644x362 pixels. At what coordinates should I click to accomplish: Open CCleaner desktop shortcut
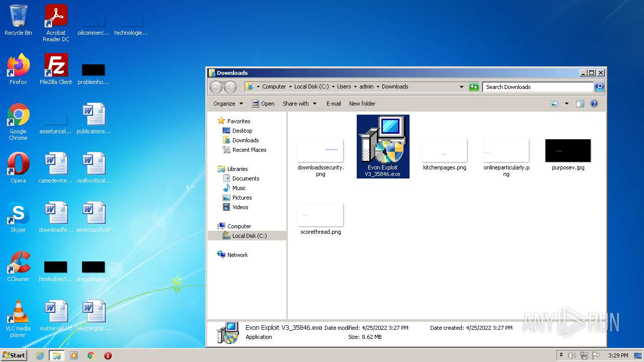click(x=18, y=266)
